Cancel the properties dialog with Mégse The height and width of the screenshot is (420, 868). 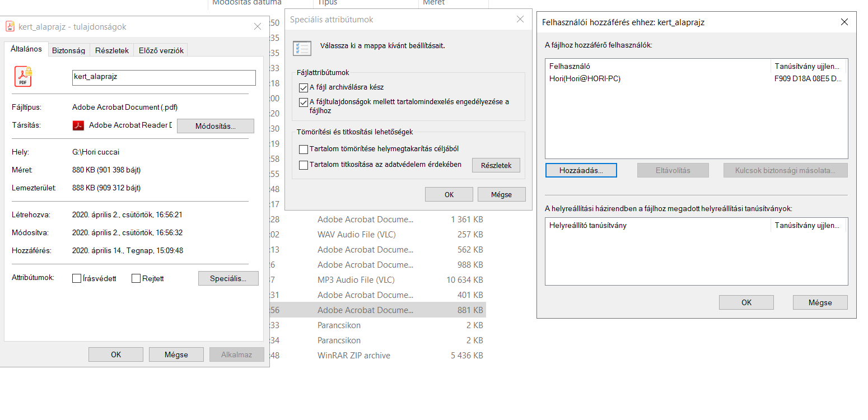(176, 354)
